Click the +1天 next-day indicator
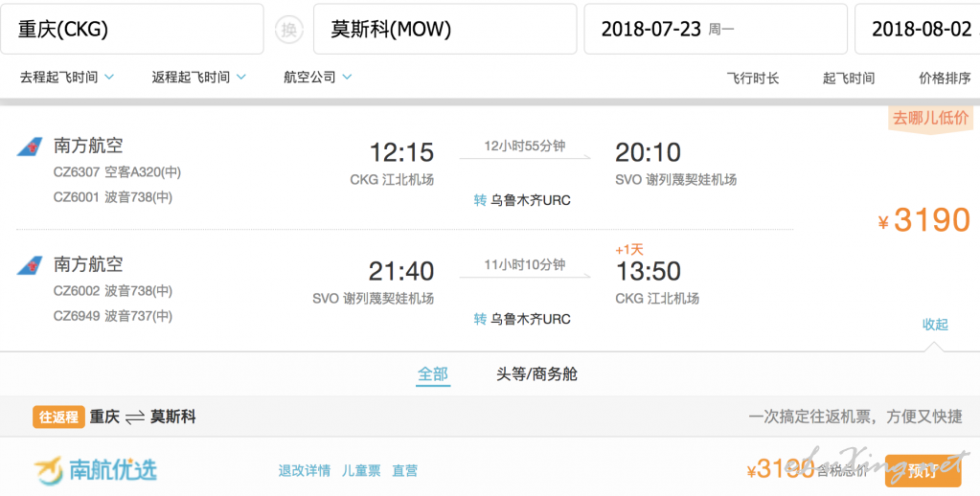Screen dimensions: 980x496 pyautogui.click(x=629, y=250)
